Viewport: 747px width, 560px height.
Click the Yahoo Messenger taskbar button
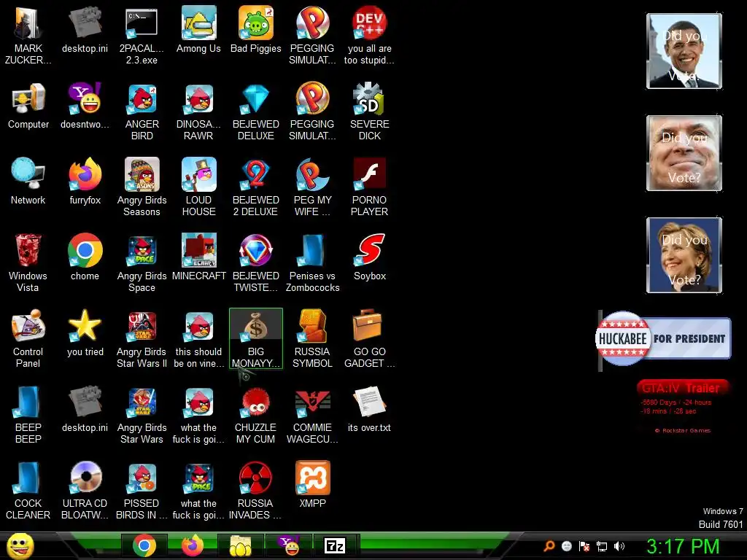(289, 546)
